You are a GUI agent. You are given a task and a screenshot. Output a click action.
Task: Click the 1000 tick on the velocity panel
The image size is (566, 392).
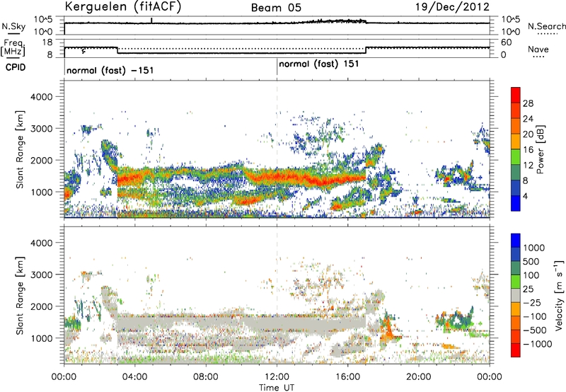(x=41, y=338)
